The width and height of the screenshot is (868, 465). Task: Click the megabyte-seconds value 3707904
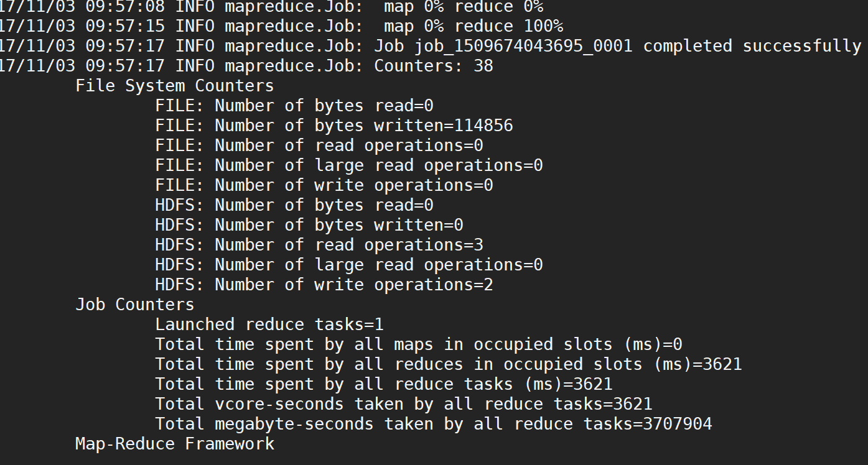(x=678, y=424)
